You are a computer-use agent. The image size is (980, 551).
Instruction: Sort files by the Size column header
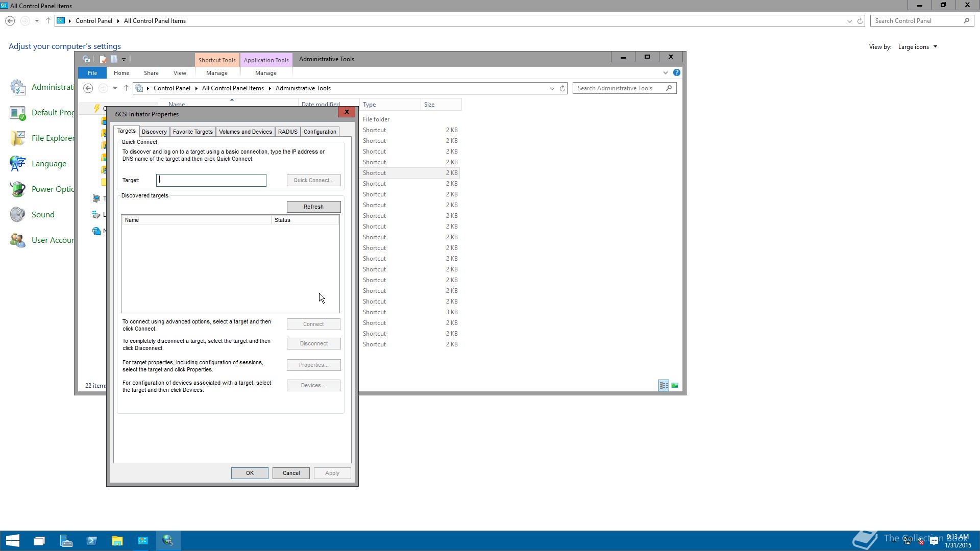tap(441, 105)
